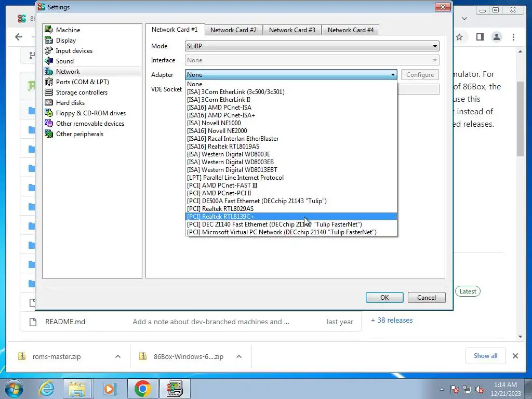Open the Machine settings icon
The height and width of the screenshot is (399, 532).
49,30
